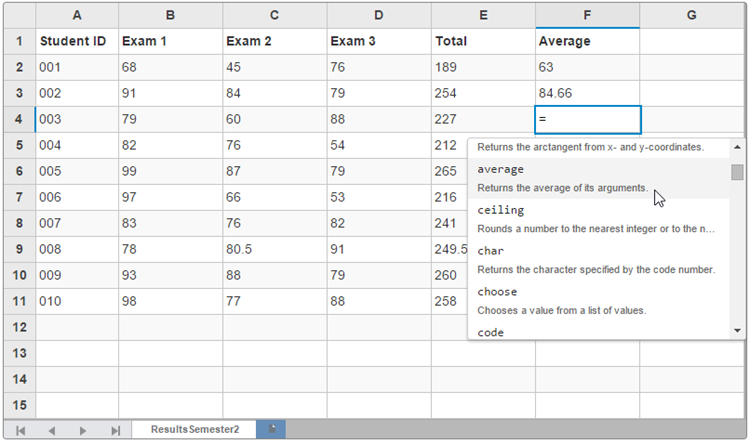
Task: Add a new sheet with tab icon
Action: click(x=271, y=429)
